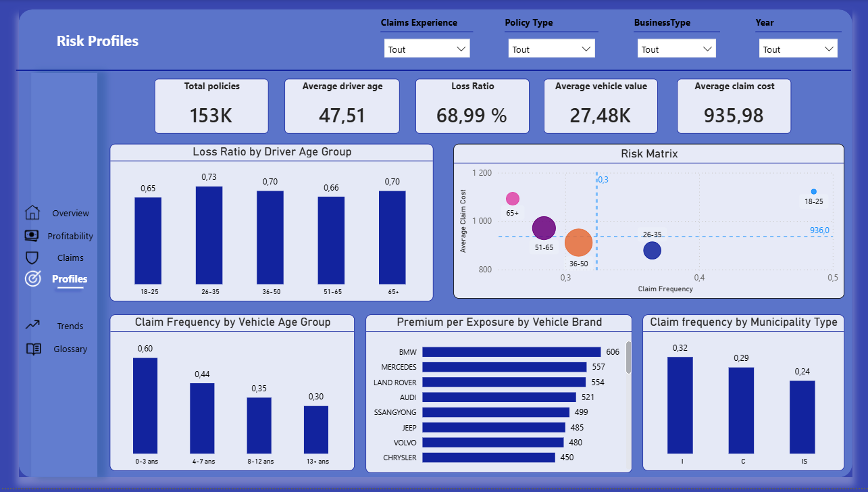This screenshot has width=868, height=492.
Task: Click the vehicle brand chart scrollbar
Action: [629, 358]
